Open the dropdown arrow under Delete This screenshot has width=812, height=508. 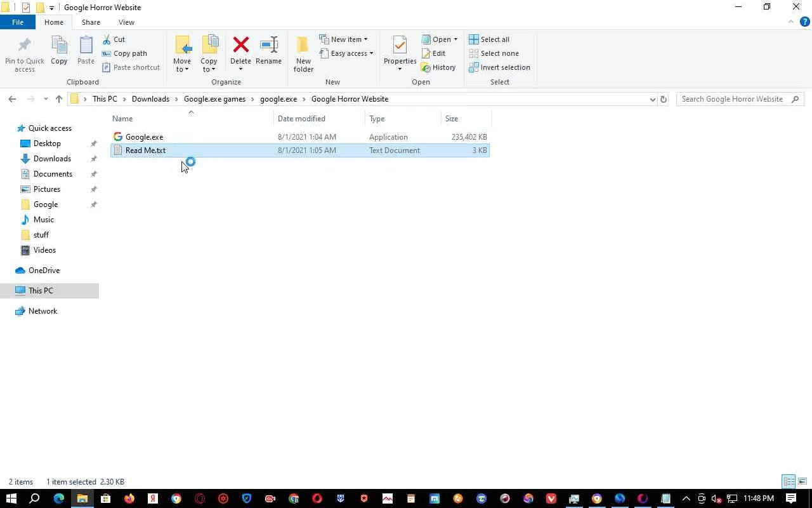point(240,69)
